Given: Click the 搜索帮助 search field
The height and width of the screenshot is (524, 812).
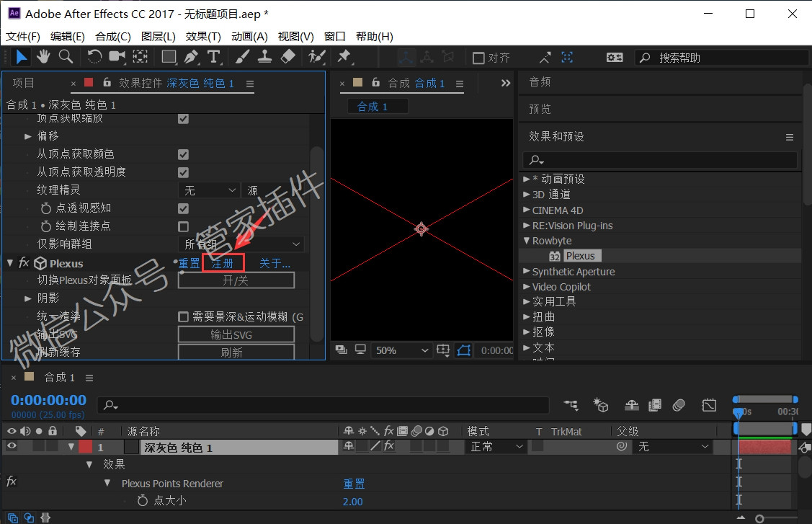Looking at the screenshot, I should (722, 58).
